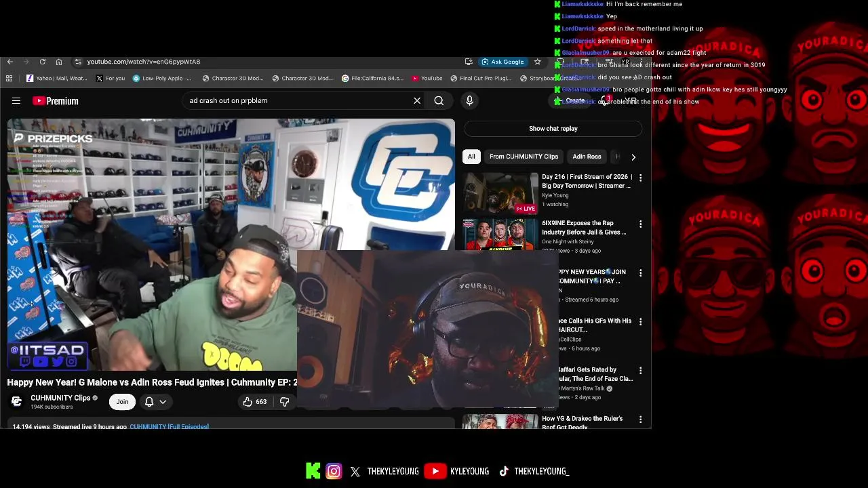The height and width of the screenshot is (488, 868).
Task: Open the apps grid in bookmarks bar
Action: coord(9,79)
